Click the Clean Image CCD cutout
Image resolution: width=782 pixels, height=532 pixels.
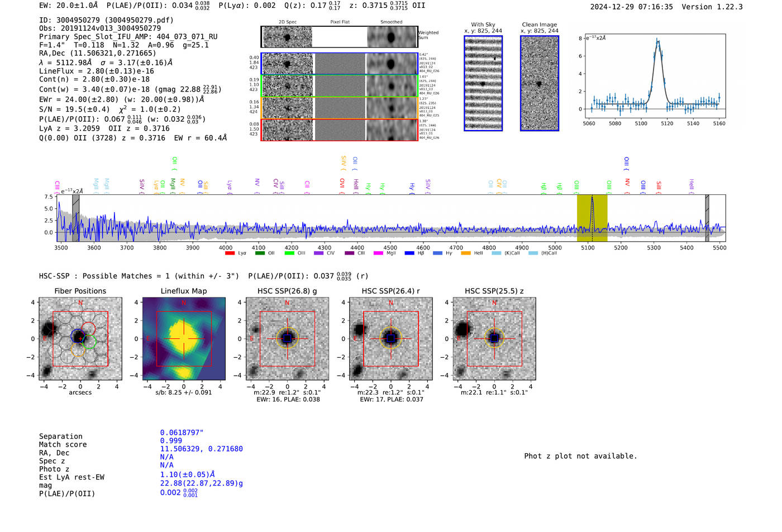coord(540,83)
